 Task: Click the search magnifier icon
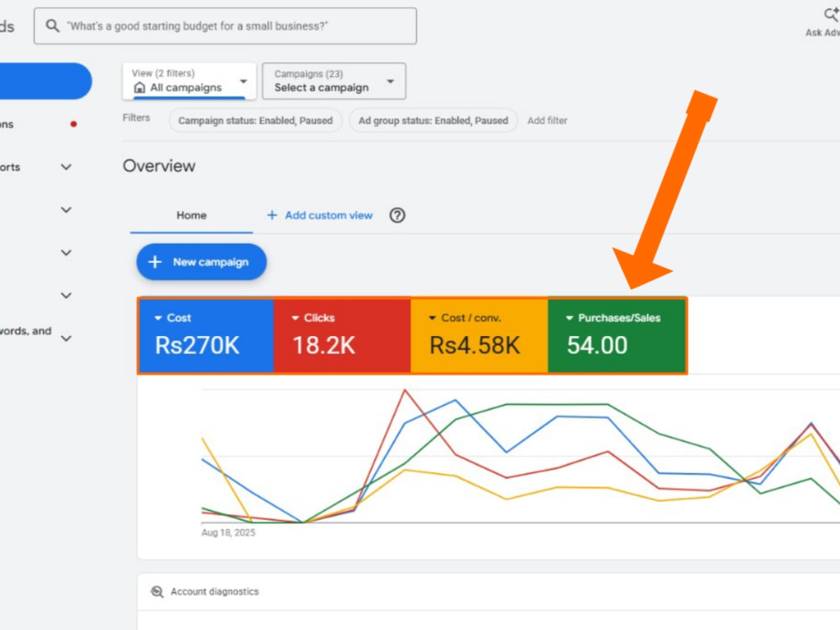coord(52,26)
